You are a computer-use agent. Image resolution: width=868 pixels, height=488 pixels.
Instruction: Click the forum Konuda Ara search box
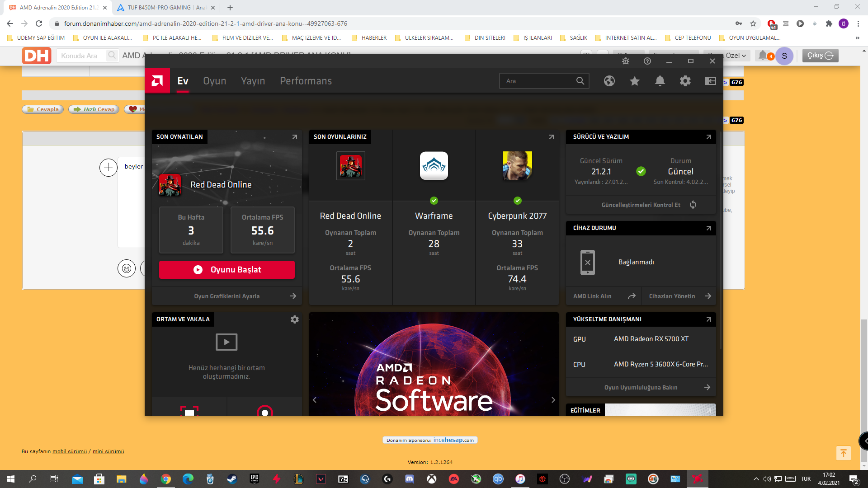click(82, 56)
